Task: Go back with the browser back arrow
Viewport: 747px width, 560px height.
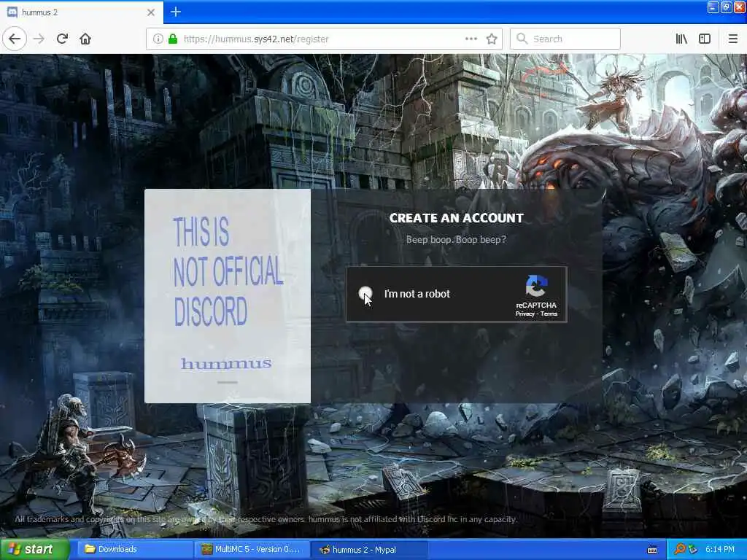Action: (x=15, y=39)
